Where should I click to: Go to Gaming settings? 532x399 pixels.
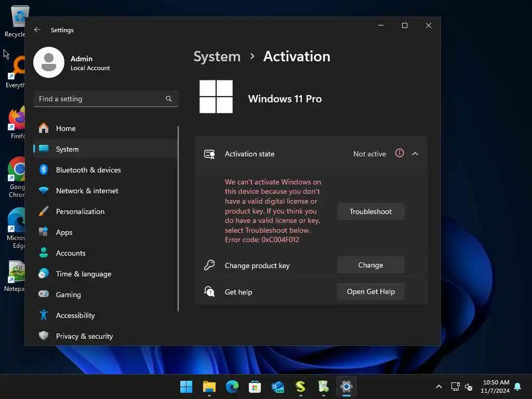pyautogui.click(x=105, y=295)
